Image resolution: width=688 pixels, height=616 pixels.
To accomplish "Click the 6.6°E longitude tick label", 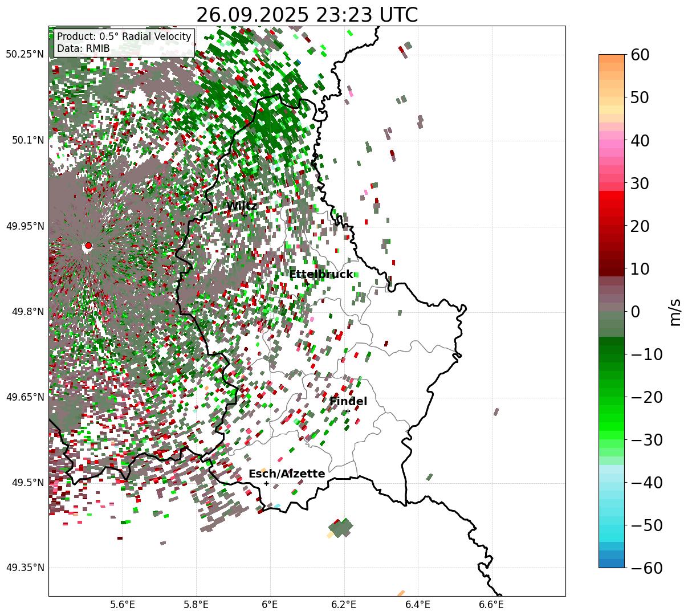I will [491, 605].
